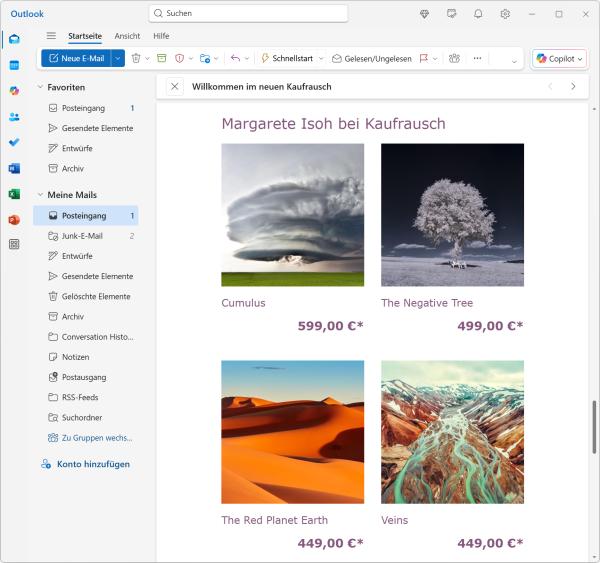Switch to the Ansicht tab

127,36
